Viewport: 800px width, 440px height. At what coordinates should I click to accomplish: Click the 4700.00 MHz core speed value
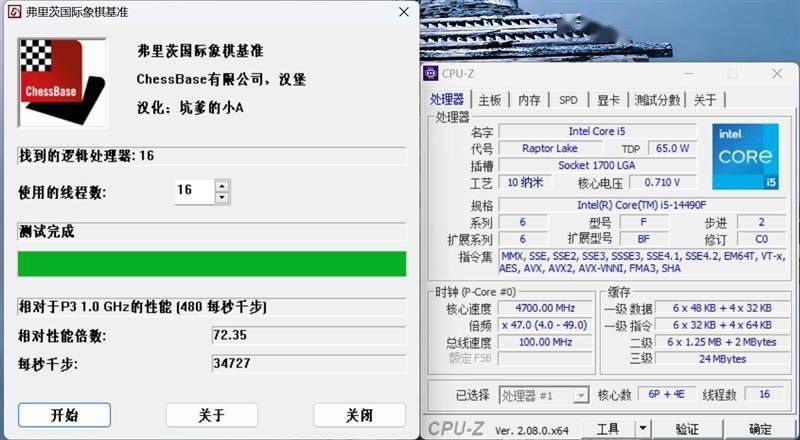545,308
